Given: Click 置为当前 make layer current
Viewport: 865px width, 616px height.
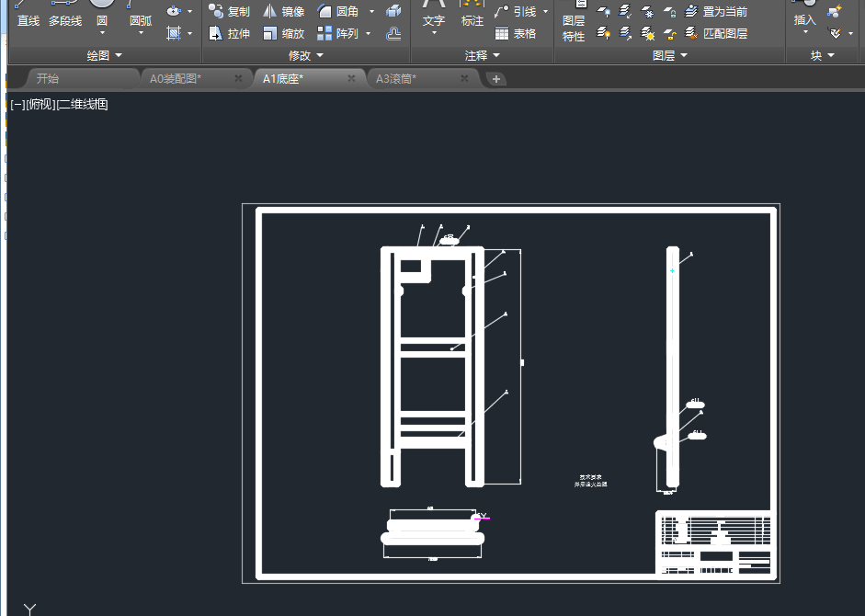Looking at the screenshot, I should point(715,11).
